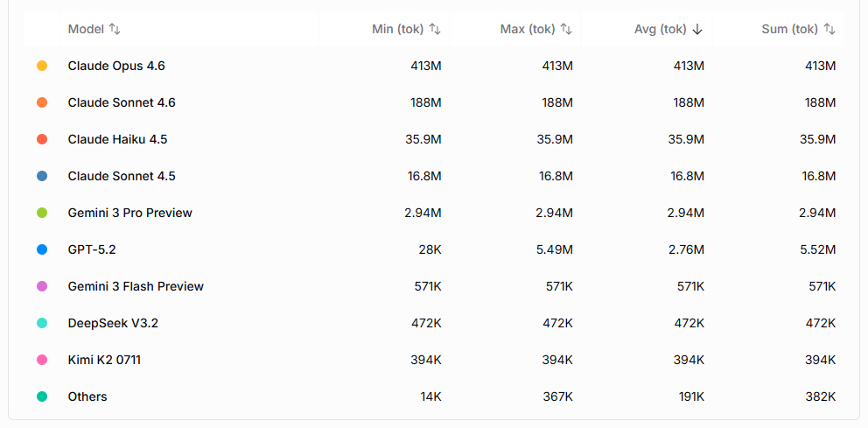Click Claude Opus 4.6 Sum value 413M
Screen dimensions: 868x428
(821, 66)
